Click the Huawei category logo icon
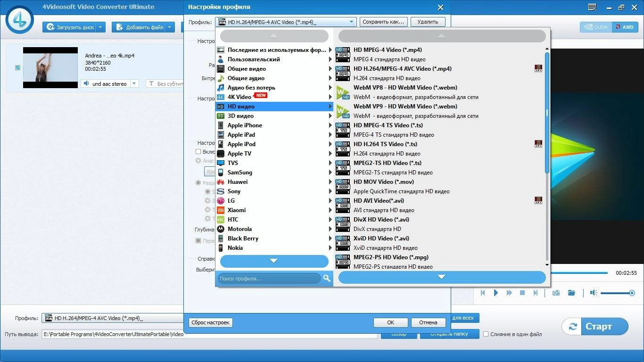644x362 pixels. point(220,182)
